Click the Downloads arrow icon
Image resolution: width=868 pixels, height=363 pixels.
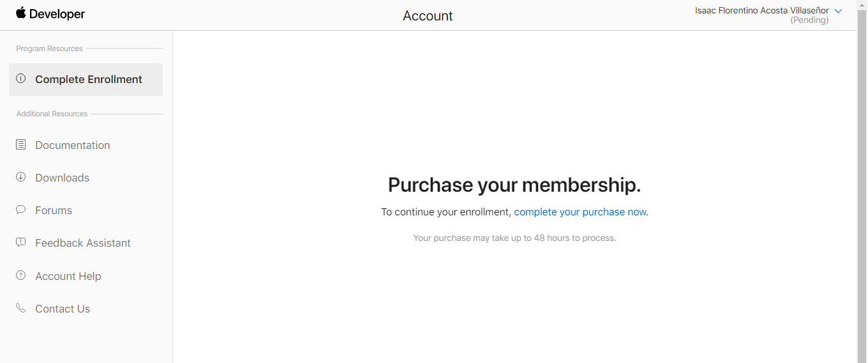click(21, 177)
